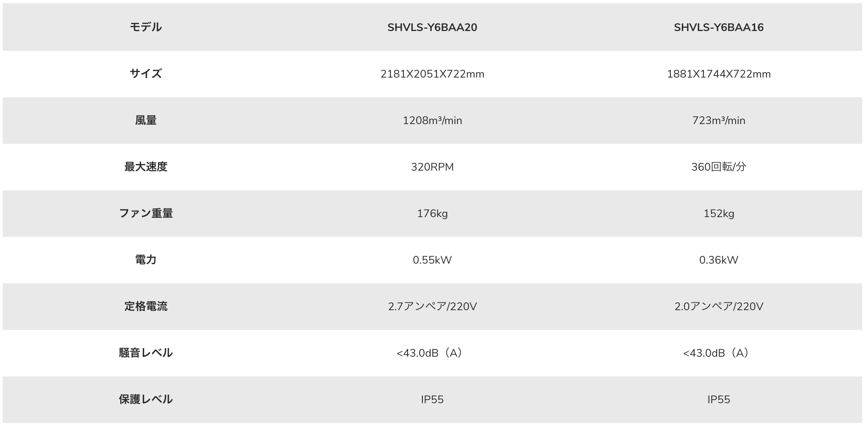Select the 2181X2051X722mm size value
Viewport: 868px width, 428px height.
(x=432, y=74)
